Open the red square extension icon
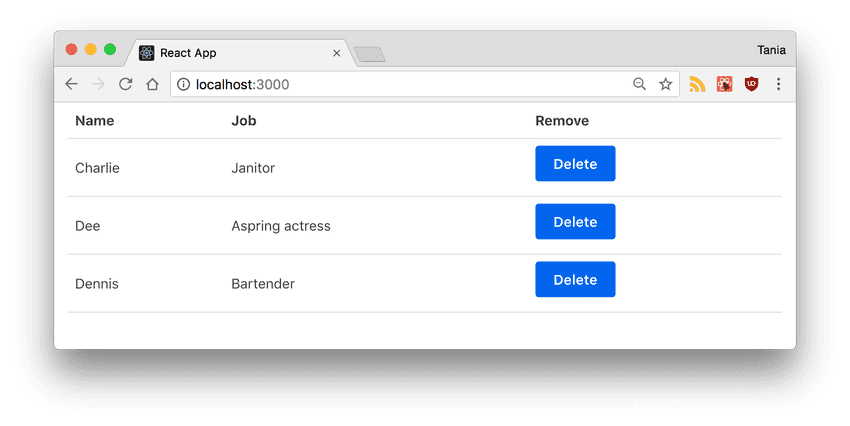 (724, 84)
